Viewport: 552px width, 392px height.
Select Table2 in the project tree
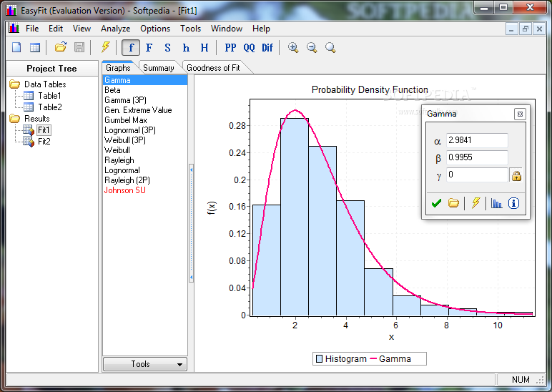(x=50, y=107)
